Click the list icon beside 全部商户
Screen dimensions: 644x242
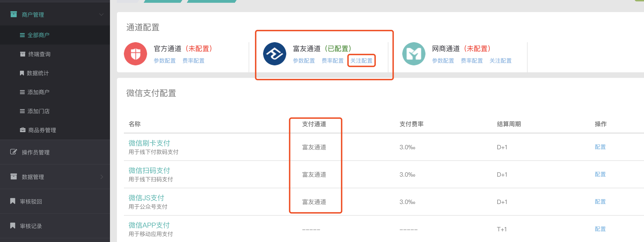[x=22, y=35]
